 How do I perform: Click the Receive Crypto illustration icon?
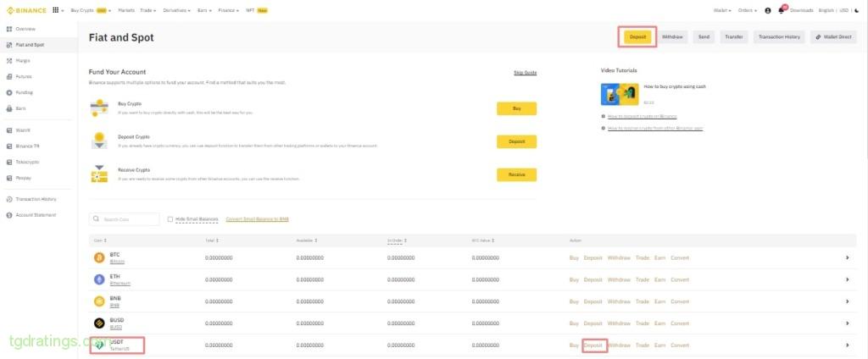coord(99,174)
